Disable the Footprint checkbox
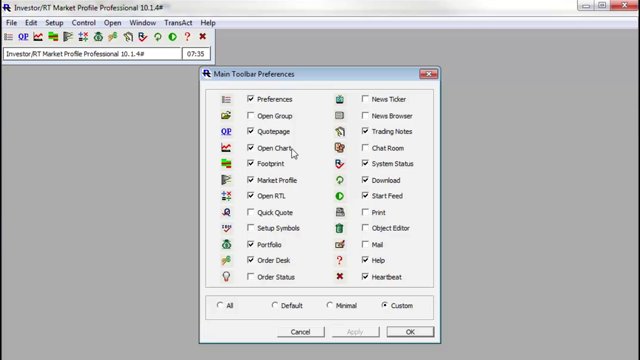 (x=251, y=163)
